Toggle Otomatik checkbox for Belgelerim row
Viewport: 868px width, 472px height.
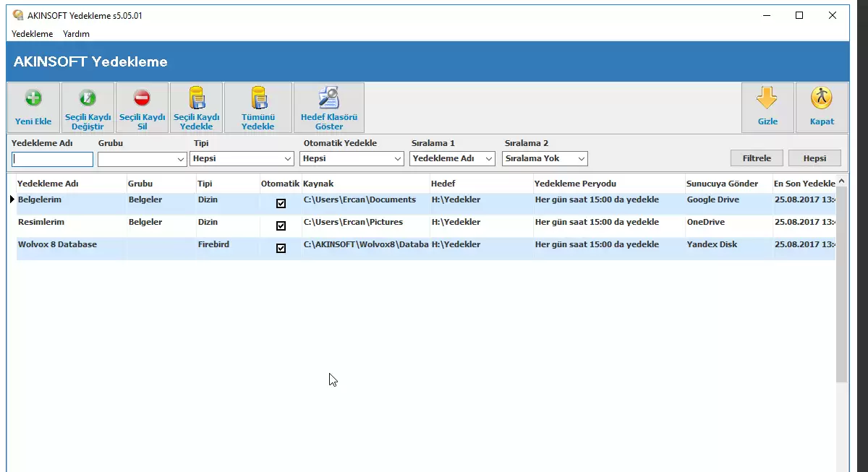tap(281, 203)
